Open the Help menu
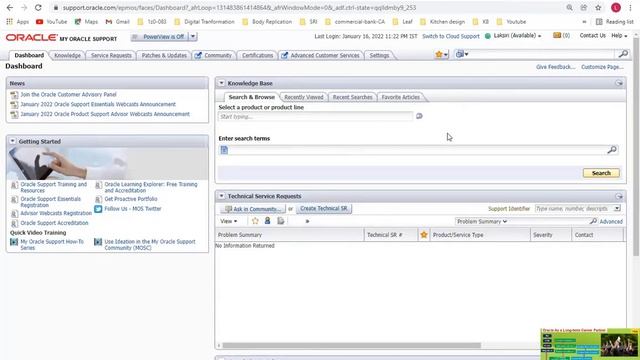Screen dimensions: 640x360 (x=619, y=36)
